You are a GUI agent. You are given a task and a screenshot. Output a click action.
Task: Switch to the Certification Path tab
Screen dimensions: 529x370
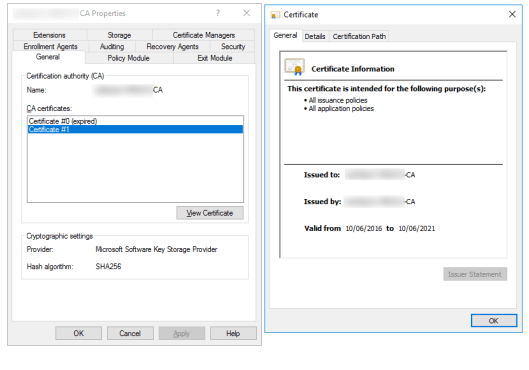(359, 36)
